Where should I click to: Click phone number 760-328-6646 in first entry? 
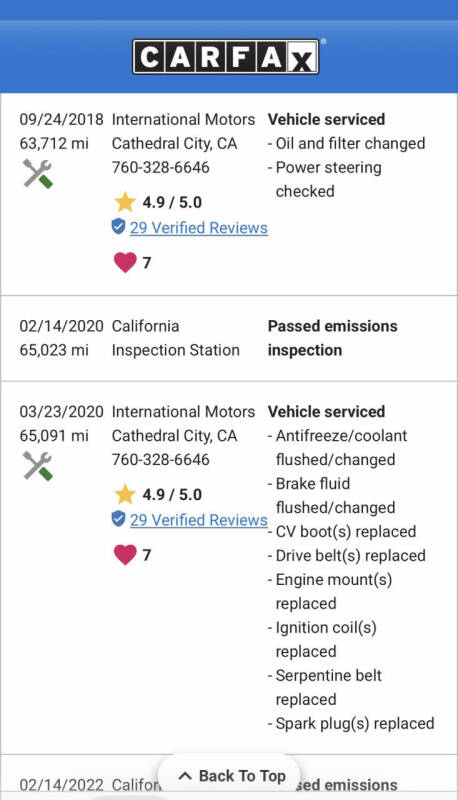click(x=161, y=167)
